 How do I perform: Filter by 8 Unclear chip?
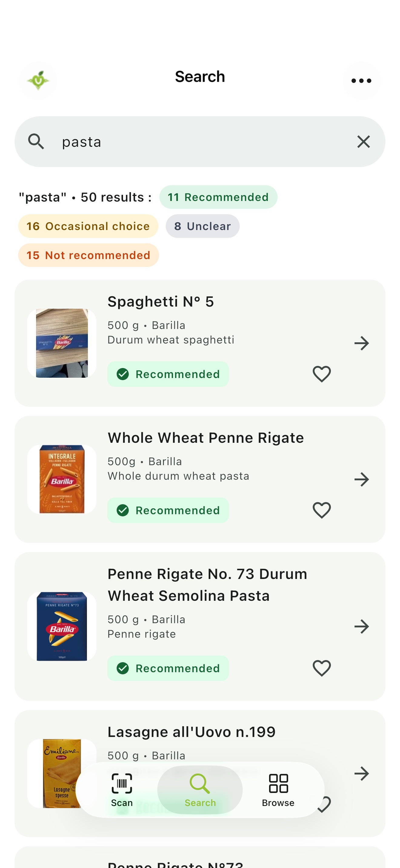point(202,226)
